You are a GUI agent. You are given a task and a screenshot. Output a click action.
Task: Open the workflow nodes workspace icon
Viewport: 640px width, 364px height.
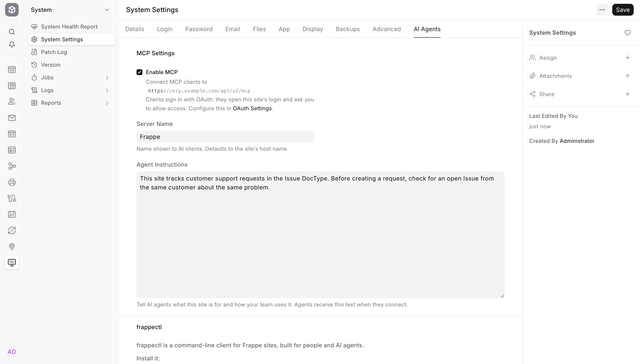tap(12, 166)
